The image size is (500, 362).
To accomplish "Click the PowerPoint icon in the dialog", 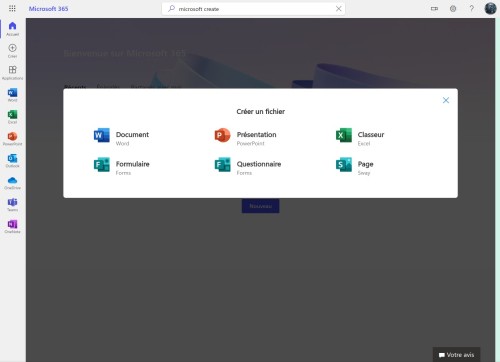I will [222, 135].
